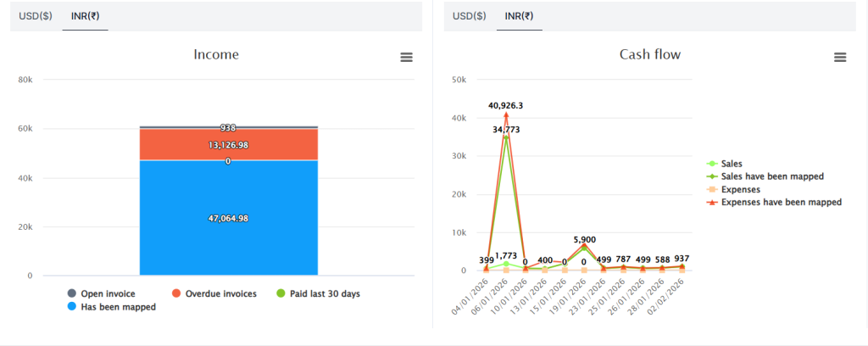Open the Cash flow chart hamburger menu

(840, 57)
